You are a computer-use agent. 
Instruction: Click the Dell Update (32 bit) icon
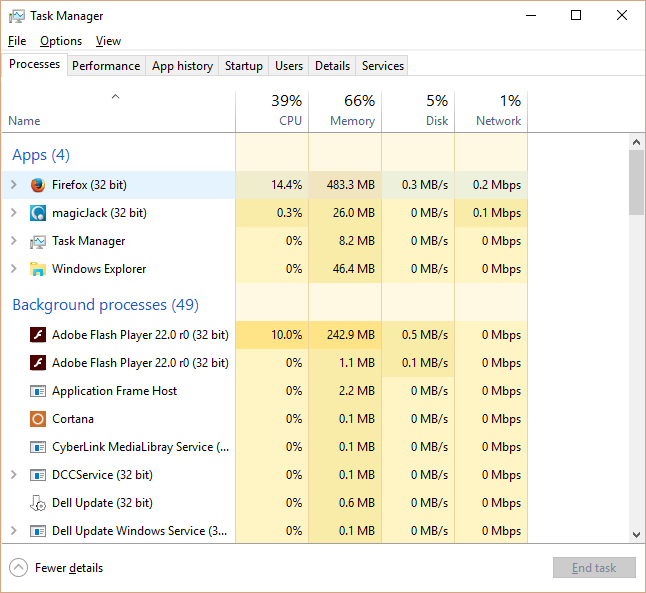point(37,503)
